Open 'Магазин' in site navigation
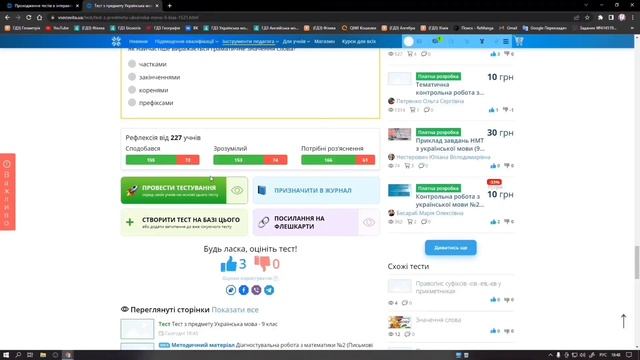 [x=324, y=41]
